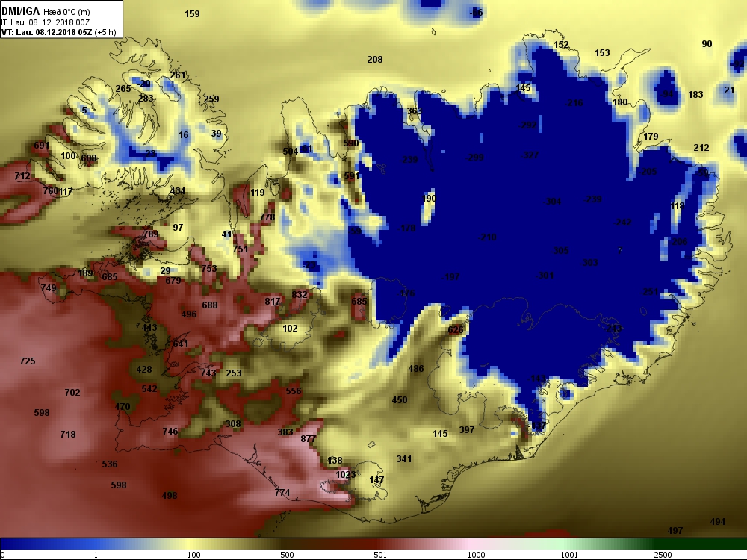Click the map value 308
The width and height of the screenshot is (747, 560).
pos(233,424)
